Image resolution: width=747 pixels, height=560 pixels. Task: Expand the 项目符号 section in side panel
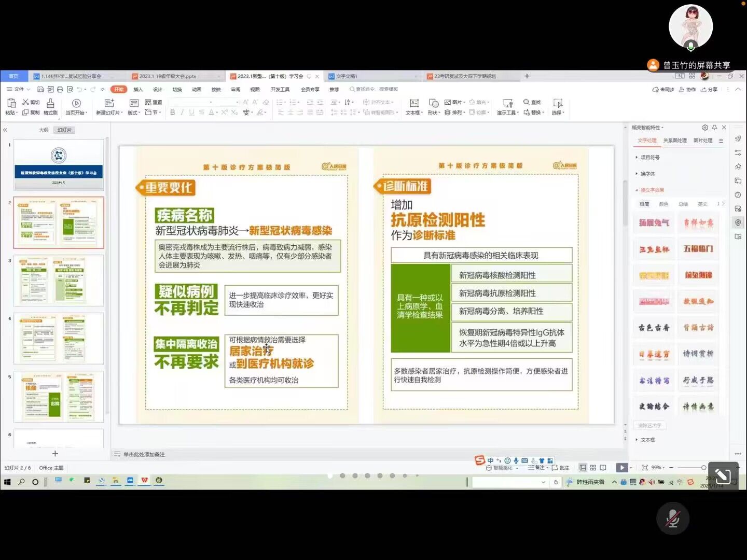(649, 157)
